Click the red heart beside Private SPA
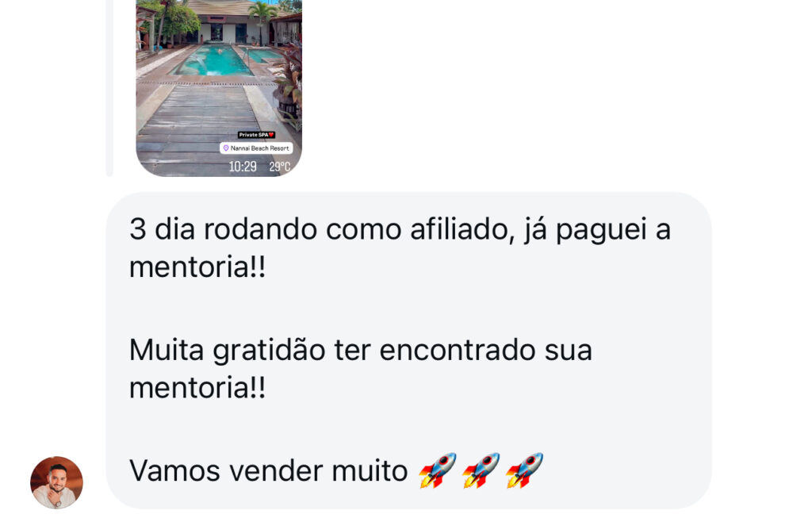The height and width of the screenshot is (518, 812). click(271, 135)
